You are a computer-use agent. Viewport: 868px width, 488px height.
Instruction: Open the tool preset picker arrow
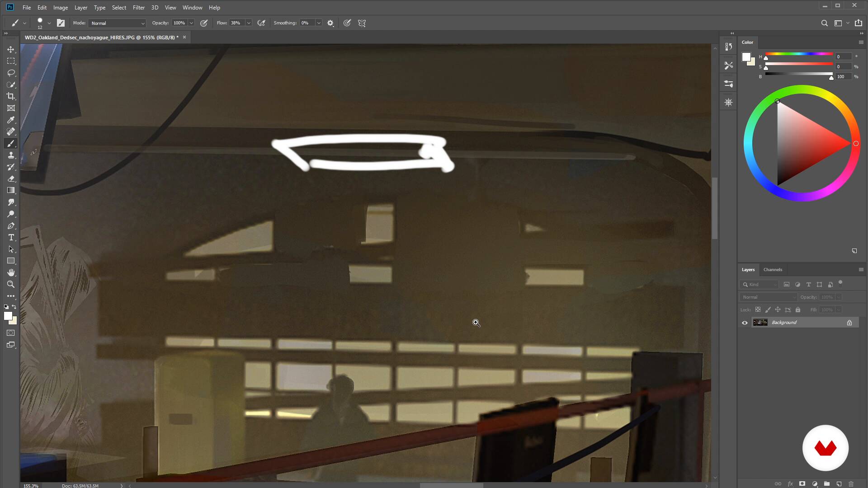coord(24,23)
